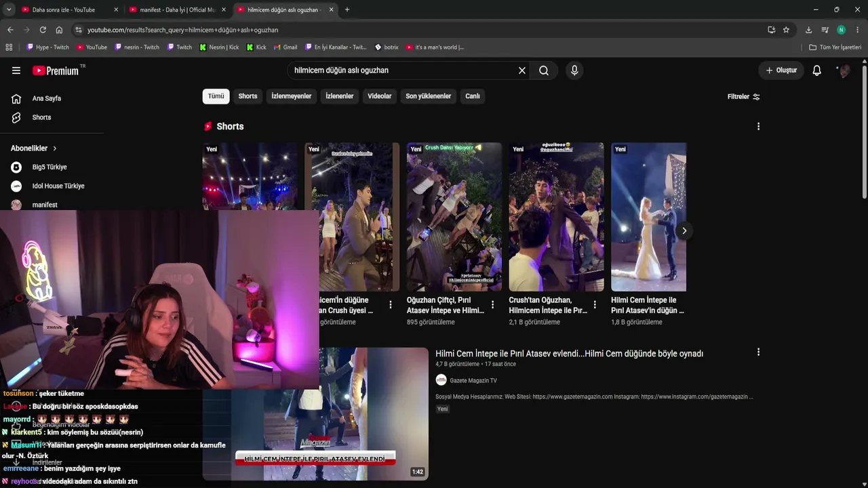Open the Kick bookmark

(256, 47)
